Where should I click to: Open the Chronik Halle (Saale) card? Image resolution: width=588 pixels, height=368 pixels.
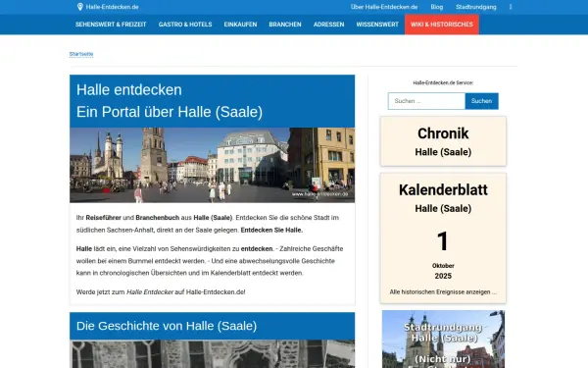[x=443, y=141]
